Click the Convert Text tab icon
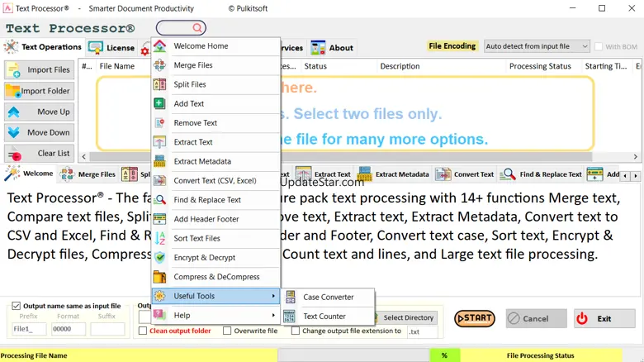Screen dimensions: 644x362 coord(443,174)
